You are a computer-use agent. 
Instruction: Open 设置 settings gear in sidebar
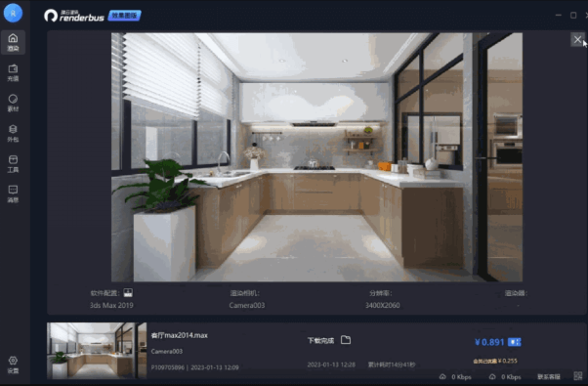point(13,365)
